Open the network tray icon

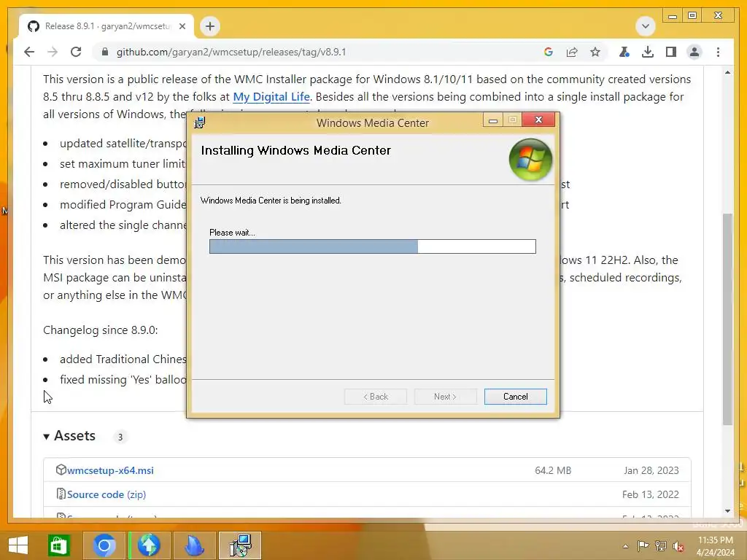[661, 545]
